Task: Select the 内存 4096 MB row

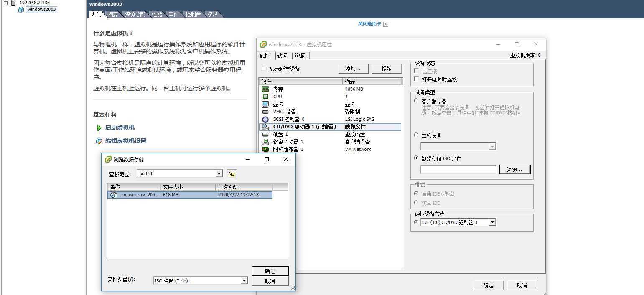Action: (x=330, y=89)
